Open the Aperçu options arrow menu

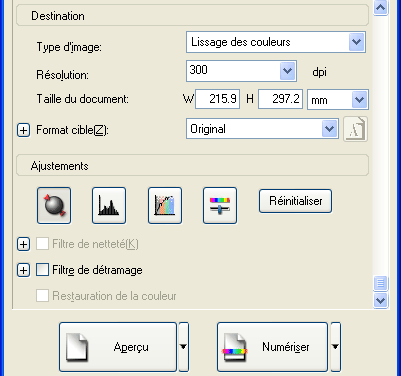pyautogui.click(x=183, y=347)
